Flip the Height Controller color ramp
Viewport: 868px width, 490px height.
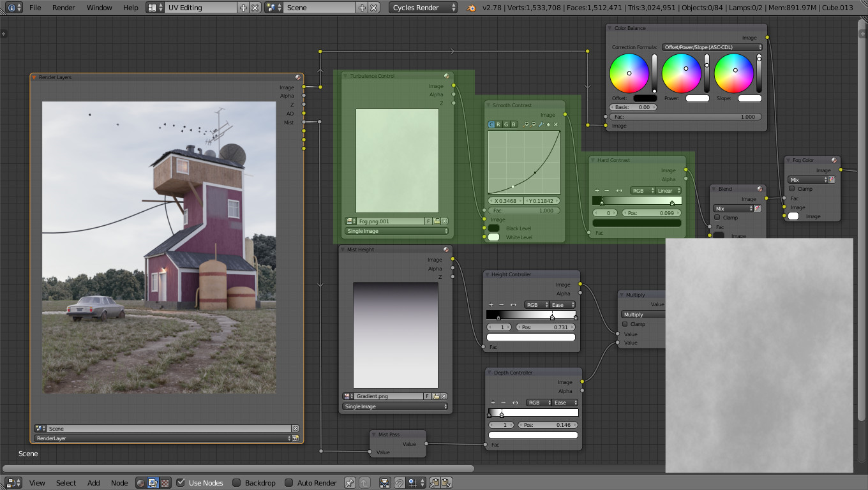coord(513,305)
